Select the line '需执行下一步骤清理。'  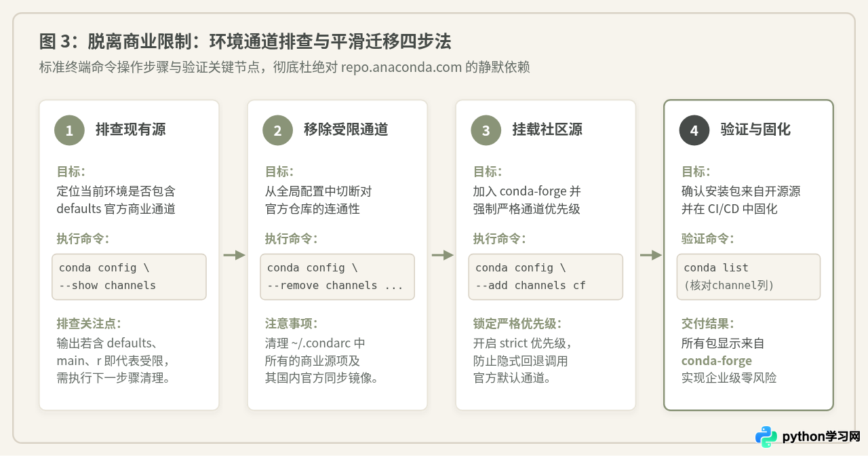(113, 378)
